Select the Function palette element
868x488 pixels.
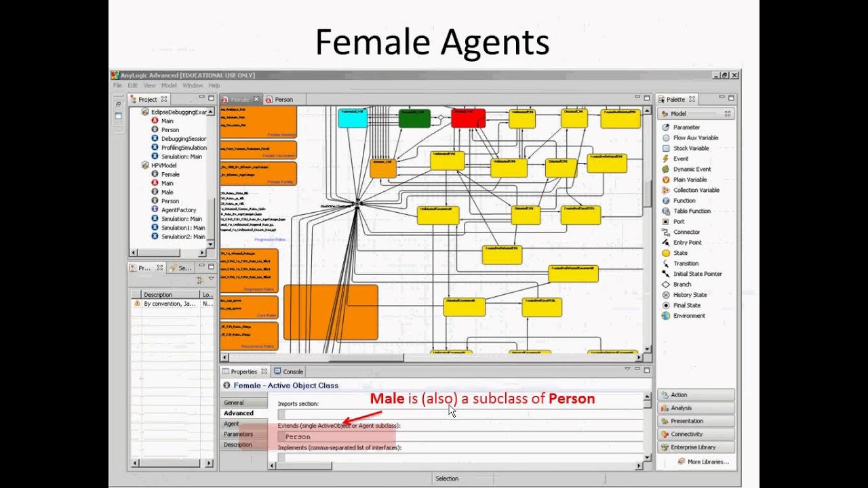pyautogui.click(x=684, y=201)
